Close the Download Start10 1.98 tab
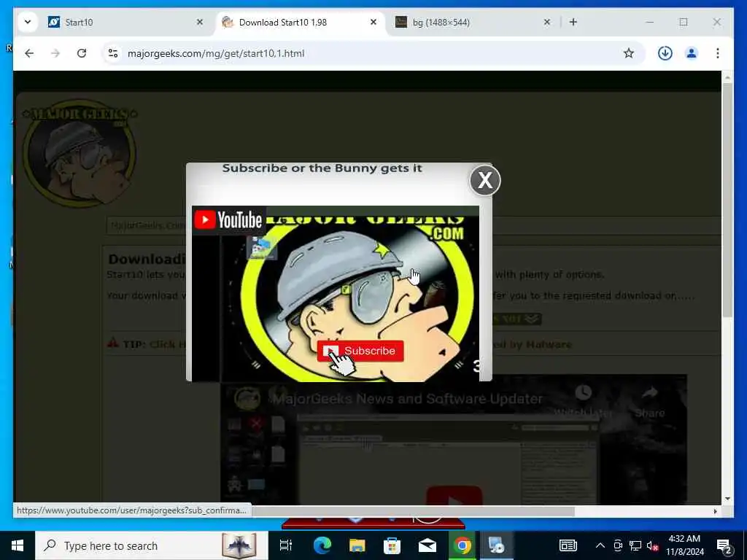Image resolution: width=747 pixels, height=560 pixels. tap(373, 22)
